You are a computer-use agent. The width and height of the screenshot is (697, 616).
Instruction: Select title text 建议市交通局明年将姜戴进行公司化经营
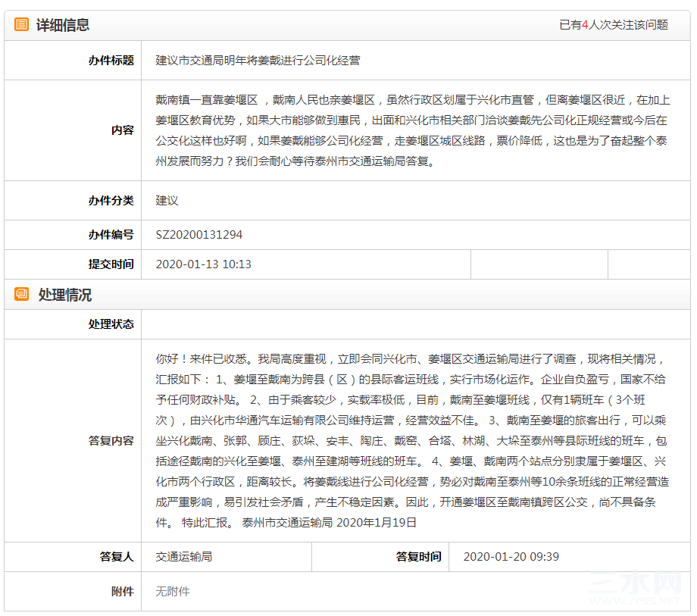point(258,61)
